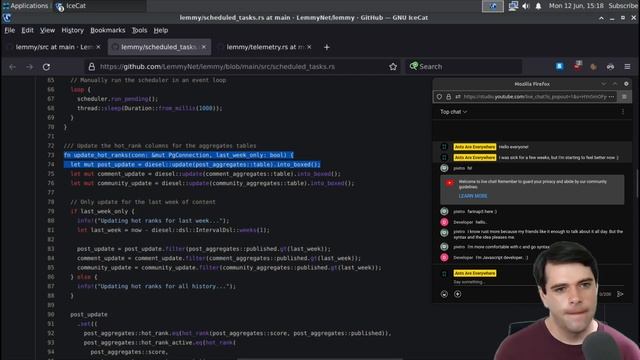The image size is (640, 360).
Task: Open the History menu
Action: pyautogui.click(x=72, y=30)
